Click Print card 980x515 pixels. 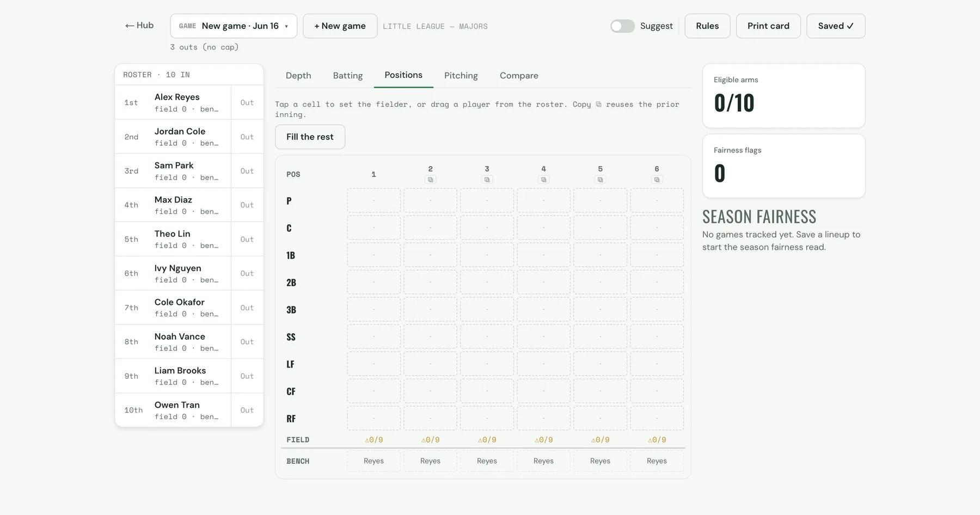click(768, 26)
